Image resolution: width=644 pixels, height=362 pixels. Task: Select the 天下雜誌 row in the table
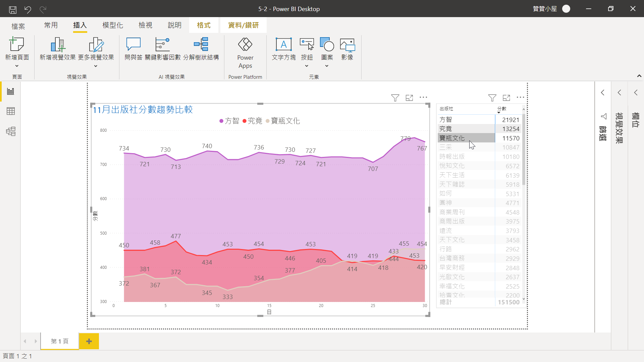point(480,184)
